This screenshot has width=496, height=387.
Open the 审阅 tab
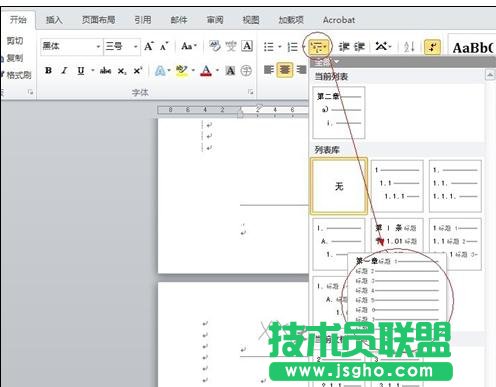[x=215, y=20]
